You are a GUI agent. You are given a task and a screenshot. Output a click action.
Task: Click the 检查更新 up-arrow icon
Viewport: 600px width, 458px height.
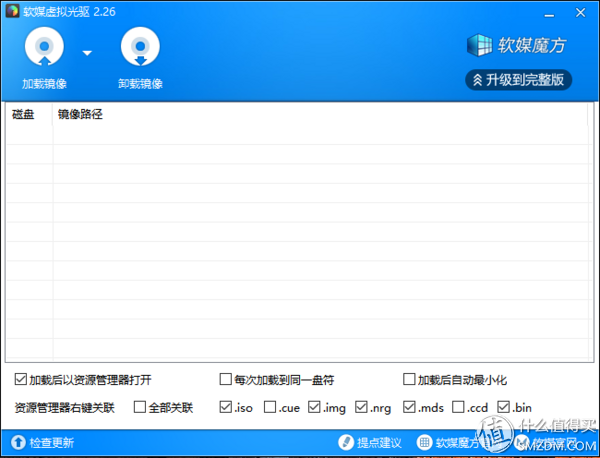(x=18, y=443)
